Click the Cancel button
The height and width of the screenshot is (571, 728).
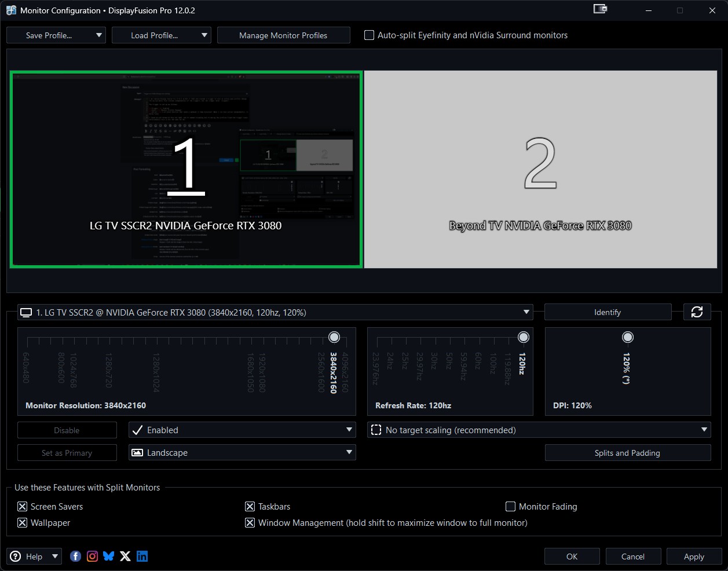pos(633,557)
